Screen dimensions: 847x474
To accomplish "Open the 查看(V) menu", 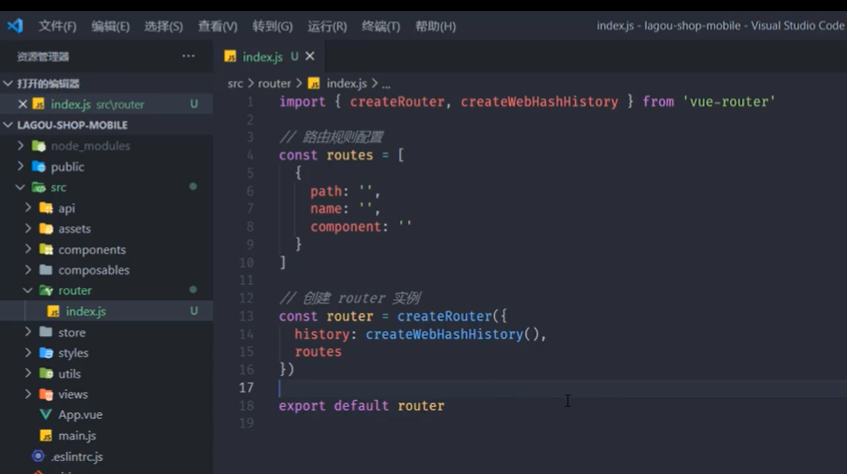I will tap(218, 26).
